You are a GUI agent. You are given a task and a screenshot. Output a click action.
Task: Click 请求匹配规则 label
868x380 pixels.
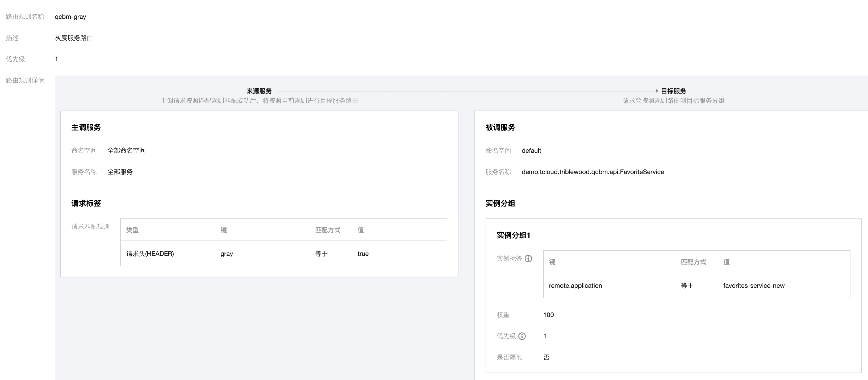click(90, 226)
